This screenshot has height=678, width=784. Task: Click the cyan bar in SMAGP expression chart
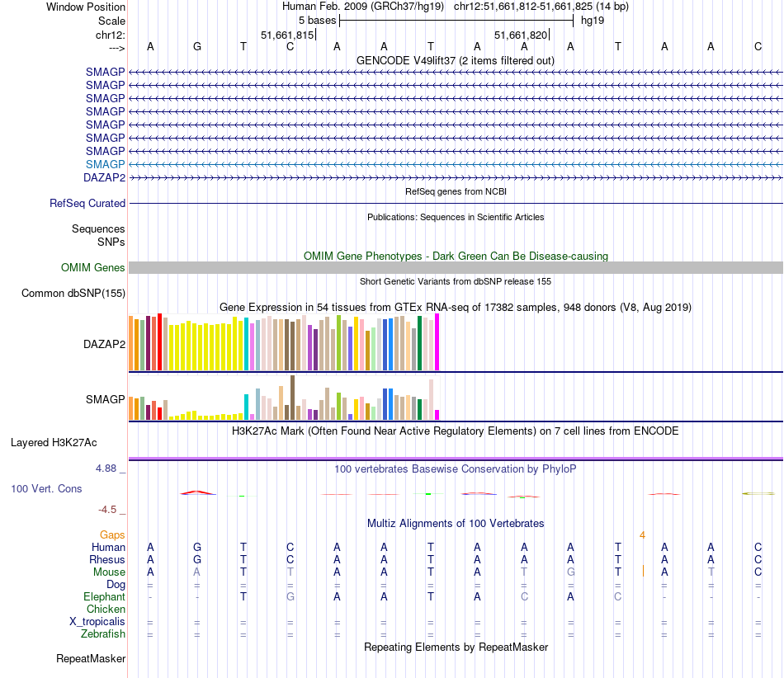(x=246, y=407)
